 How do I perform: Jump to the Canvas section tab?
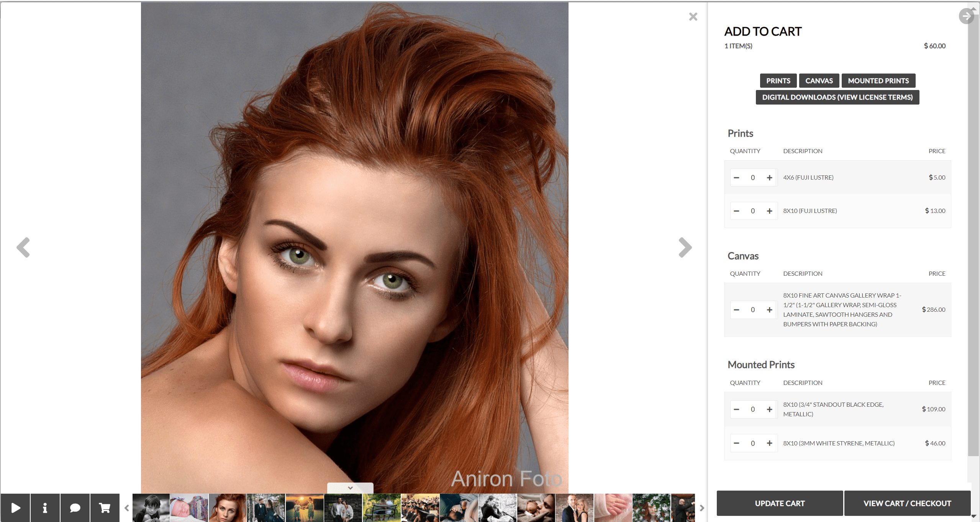click(x=819, y=81)
